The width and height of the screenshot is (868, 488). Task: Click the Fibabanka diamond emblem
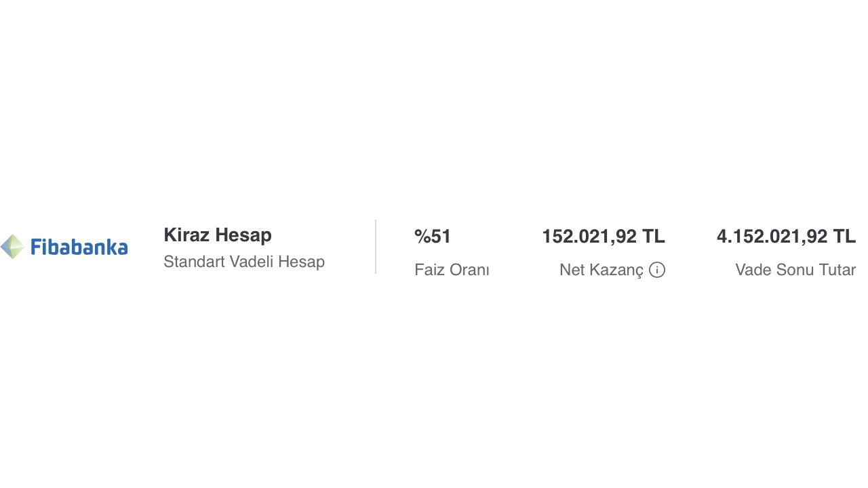pos(12,247)
